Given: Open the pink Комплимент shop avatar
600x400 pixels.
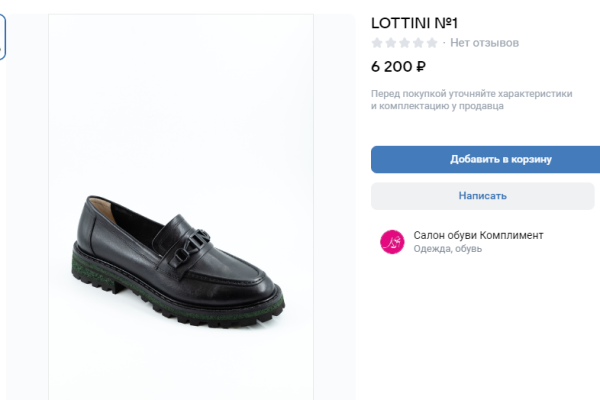Looking at the screenshot, I should point(392,242).
